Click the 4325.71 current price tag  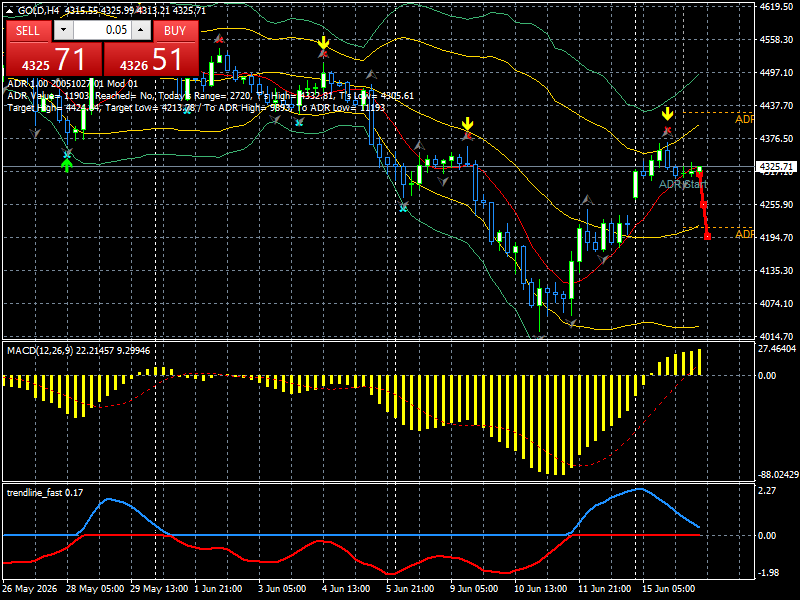pyautogui.click(x=777, y=167)
